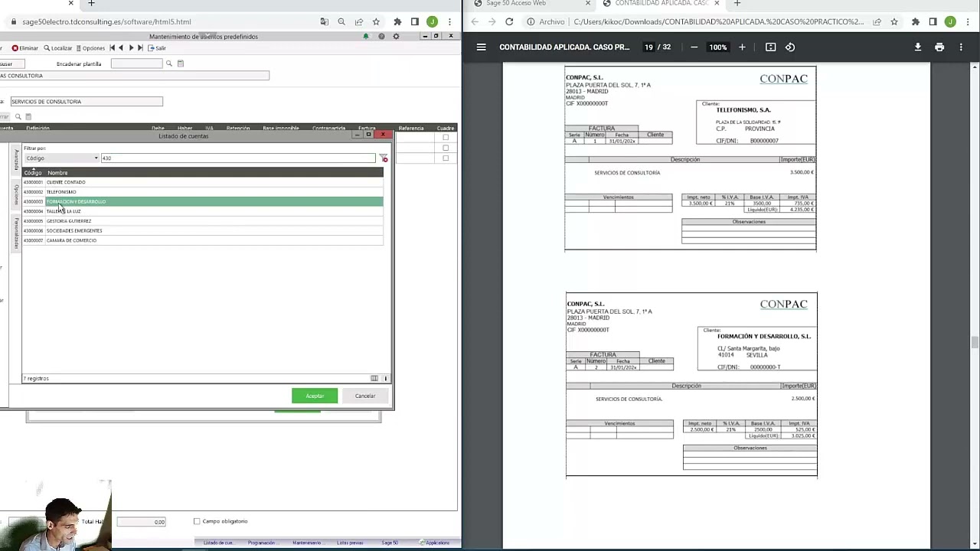Select CAMARA DE COMERCIO row
Screen dimensions: 980x551
coord(203,240)
